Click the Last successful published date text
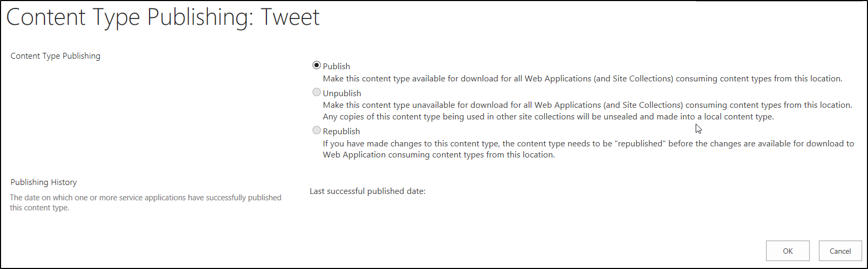This screenshot has height=269, width=868. coord(367,191)
